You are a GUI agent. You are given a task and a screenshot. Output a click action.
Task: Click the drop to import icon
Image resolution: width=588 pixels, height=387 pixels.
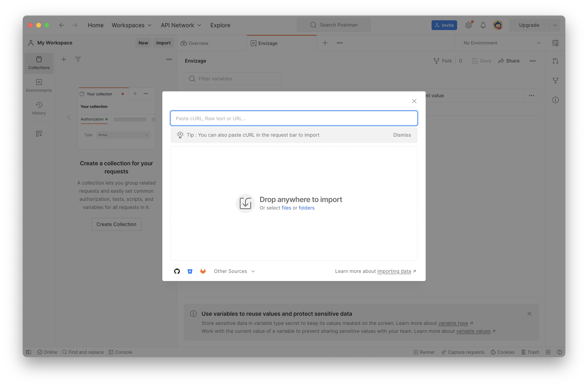pos(245,203)
